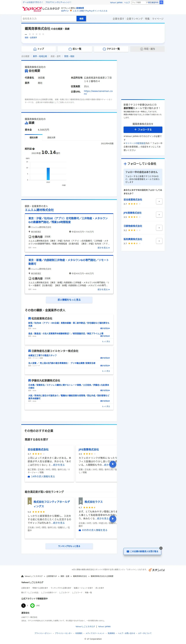Open マイページの配信設定 link
186x644 pixels.
135,143
